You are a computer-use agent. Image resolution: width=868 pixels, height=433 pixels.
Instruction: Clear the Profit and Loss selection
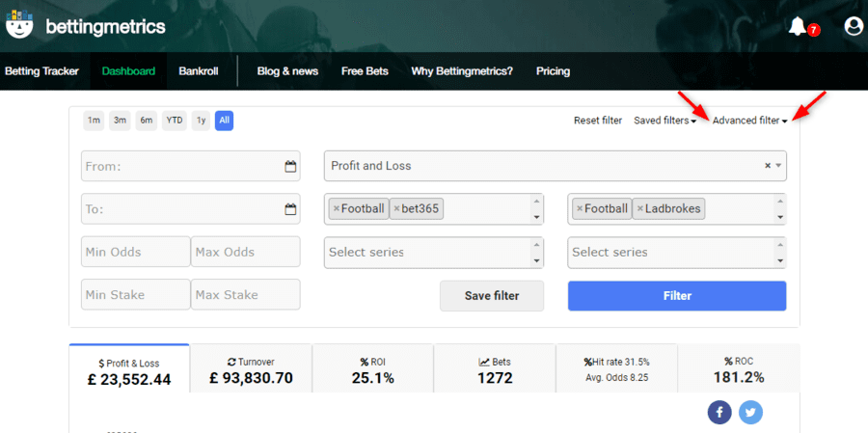click(768, 166)
